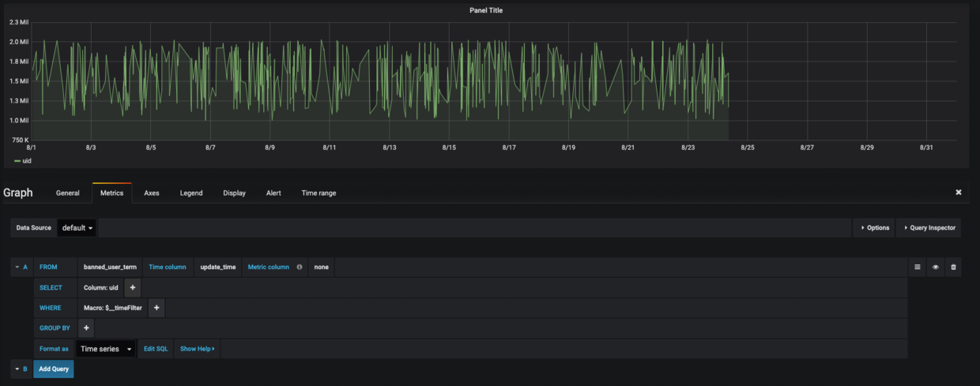Expand the Query Inspector
Viewport: 980px width, 386px height.
pos(929,227)
